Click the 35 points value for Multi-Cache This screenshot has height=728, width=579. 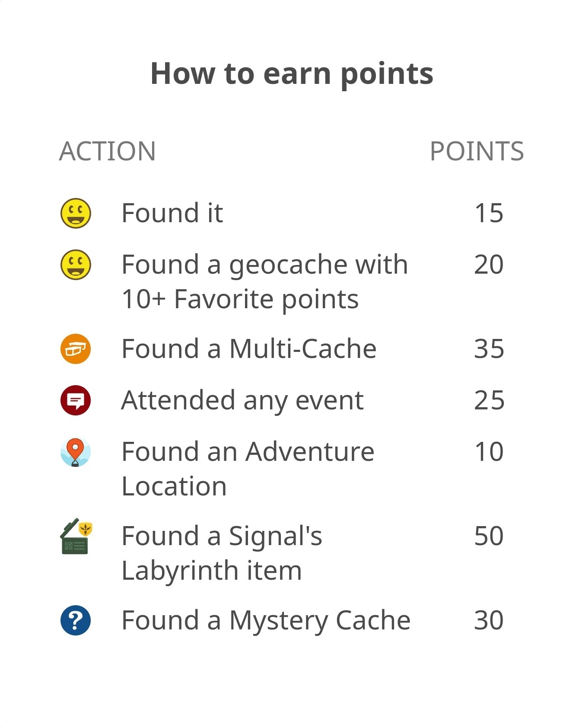coord(489,349)
